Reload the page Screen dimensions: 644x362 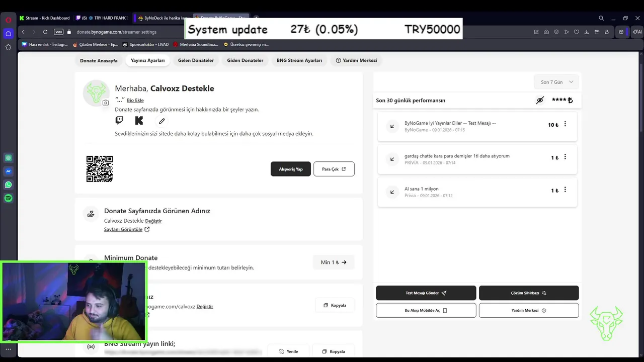click(x=45, y=32)
